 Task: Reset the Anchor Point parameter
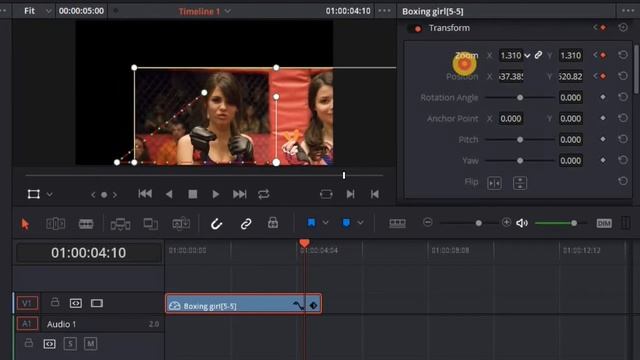coord(623,118)
